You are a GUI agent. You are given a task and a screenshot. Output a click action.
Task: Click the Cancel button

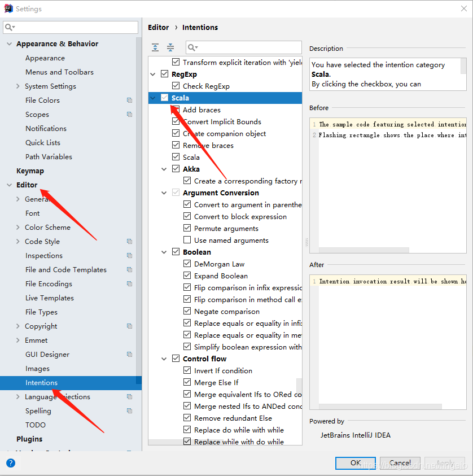click(x=400, y=463)
